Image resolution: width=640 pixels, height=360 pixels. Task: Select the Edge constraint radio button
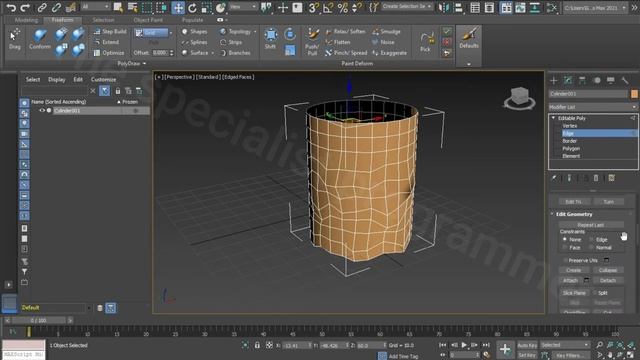[x=591, y=240]
